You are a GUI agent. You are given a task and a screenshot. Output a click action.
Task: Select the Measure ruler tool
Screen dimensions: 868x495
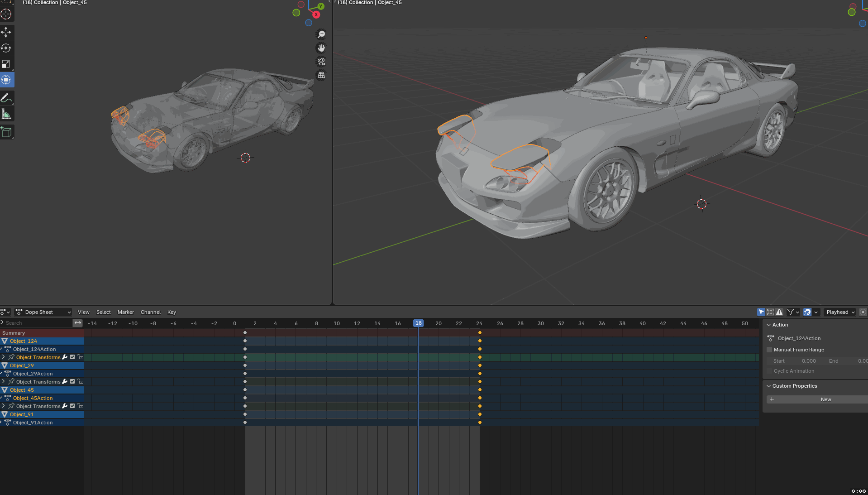[6, 114]
